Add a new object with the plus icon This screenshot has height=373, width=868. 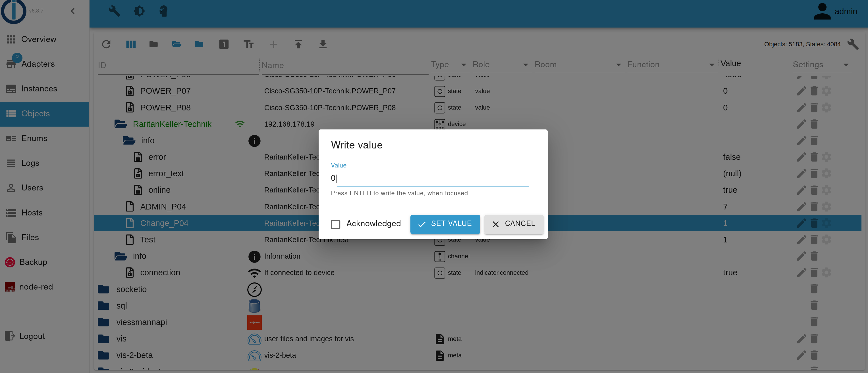pos(274,44)
